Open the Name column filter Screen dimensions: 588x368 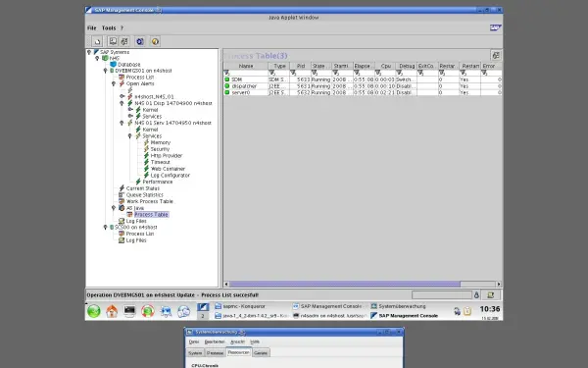click(x=227, y=73)
